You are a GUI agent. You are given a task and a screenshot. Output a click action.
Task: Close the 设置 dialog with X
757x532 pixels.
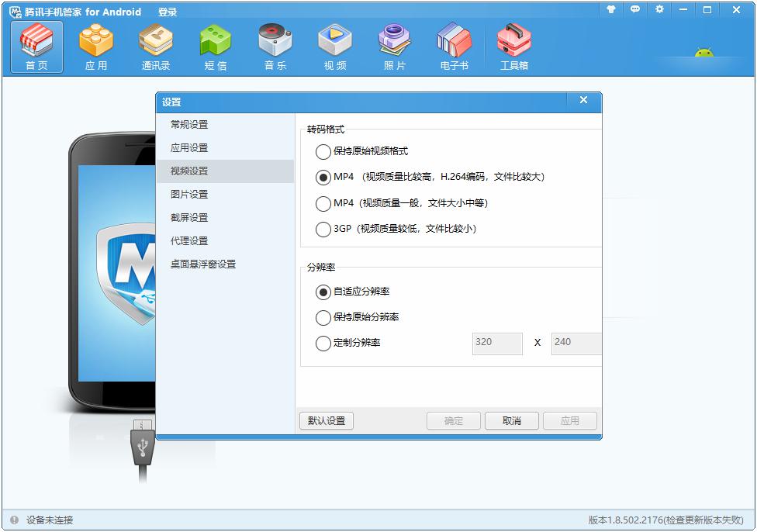pos(584,100)
